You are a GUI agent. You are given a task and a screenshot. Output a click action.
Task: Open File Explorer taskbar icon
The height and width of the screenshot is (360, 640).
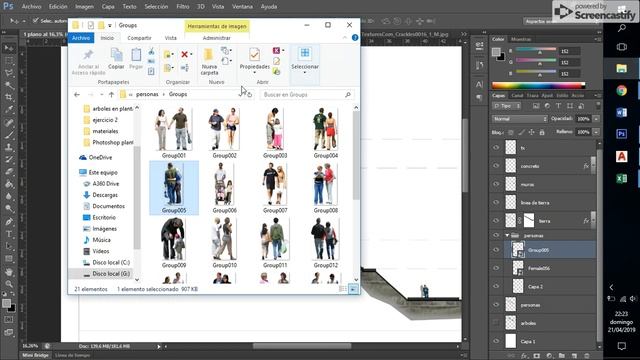[x=621, y=68]
